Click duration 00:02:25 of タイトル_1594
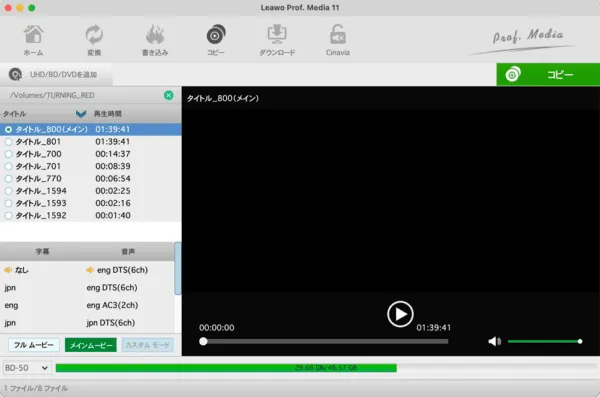This screenshot has height=397, width=600. pyautogui.click(x=113, y=191)
